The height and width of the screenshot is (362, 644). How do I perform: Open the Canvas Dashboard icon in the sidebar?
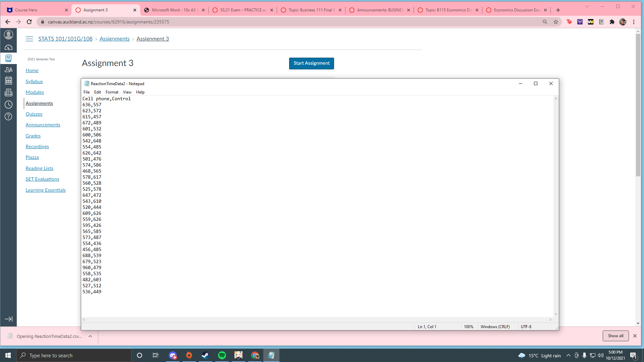[8, 47]
